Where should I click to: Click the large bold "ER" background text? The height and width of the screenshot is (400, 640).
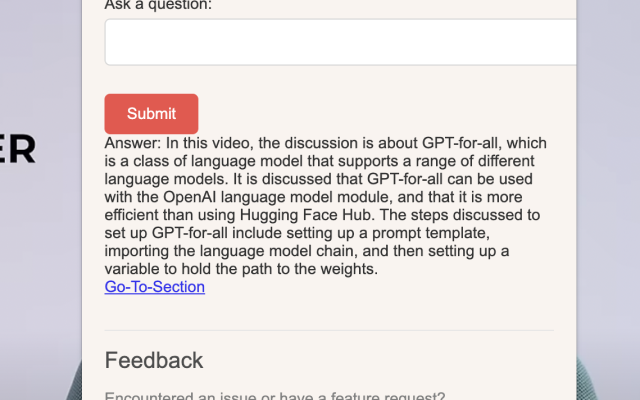click(18, 149)
